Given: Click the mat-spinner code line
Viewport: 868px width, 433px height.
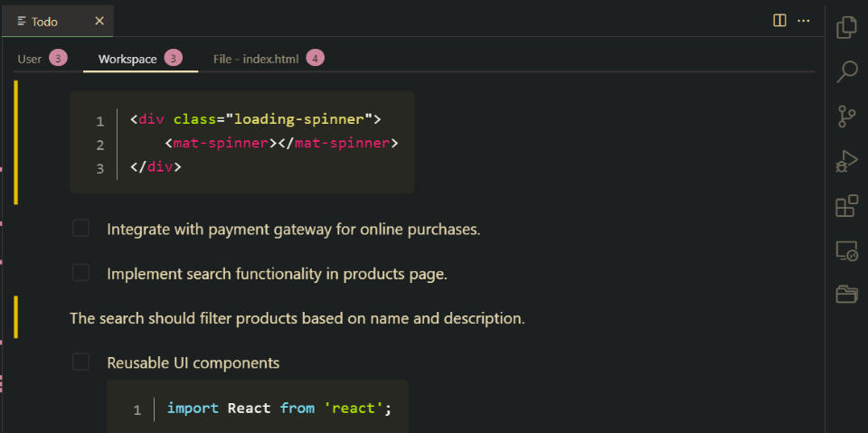Looking at the screenshot, I should (281, 143).
